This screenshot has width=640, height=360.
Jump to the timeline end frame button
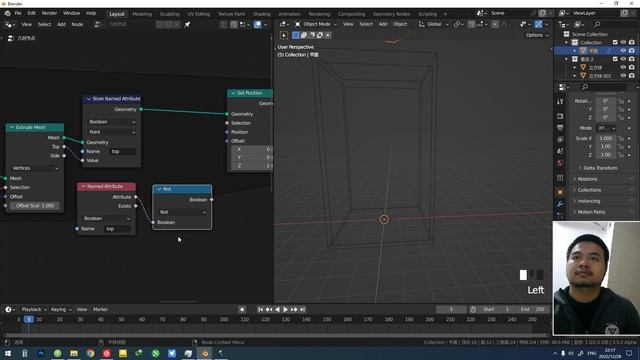[x=302, y=309]
